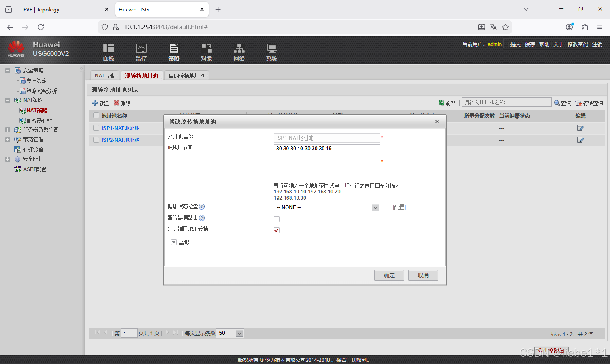Collapse the left sidebar panel
The width and height of the screenshot is (610, 364).
(x=82, y=69)
